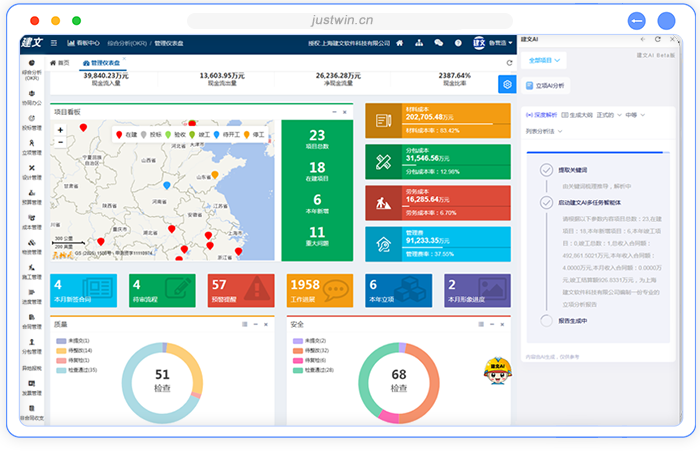Viewport: 700px width, 454px height.
Task: Zoom in on the project map
Action: (60, 129)
